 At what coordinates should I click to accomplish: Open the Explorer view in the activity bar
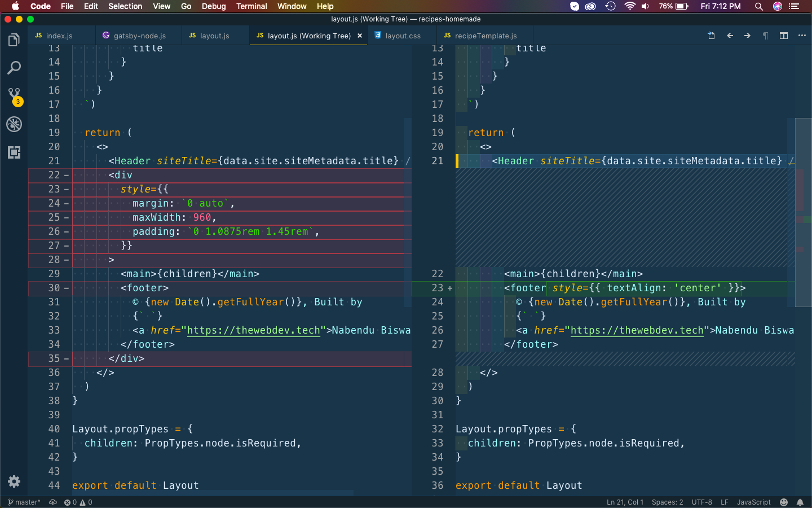[14, 40]
